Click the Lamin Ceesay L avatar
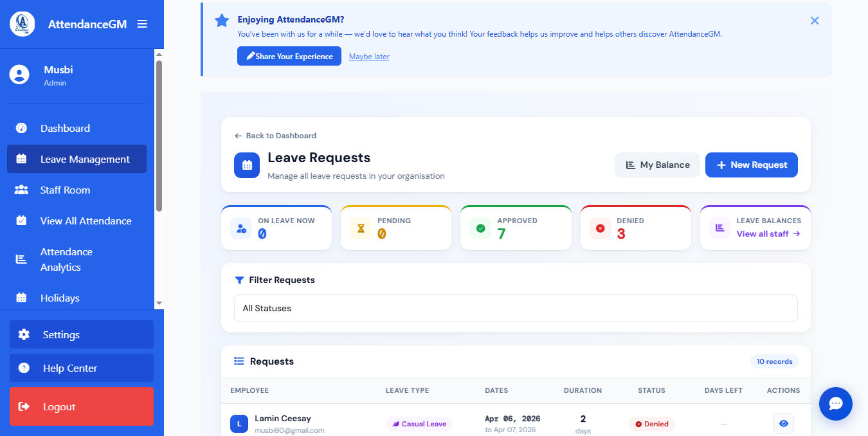Viewport: 868px width, 436px height. click(x=239, y=424)
